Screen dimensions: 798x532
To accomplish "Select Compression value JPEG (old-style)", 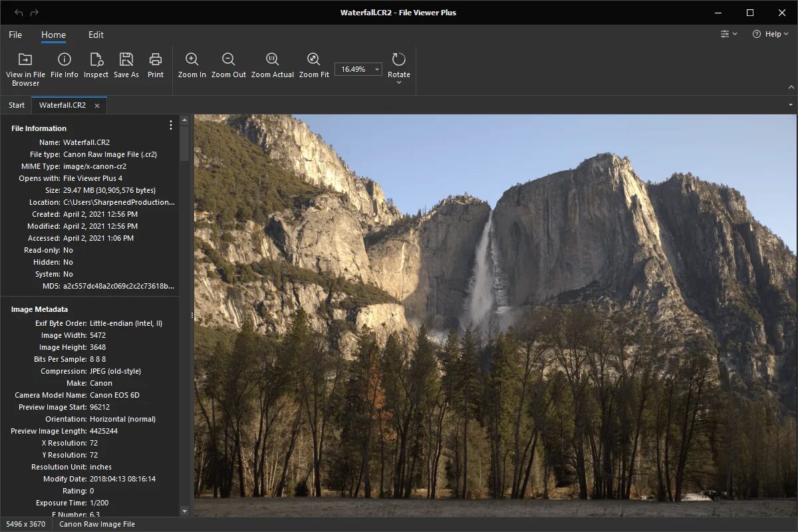I will click(115, 371).
